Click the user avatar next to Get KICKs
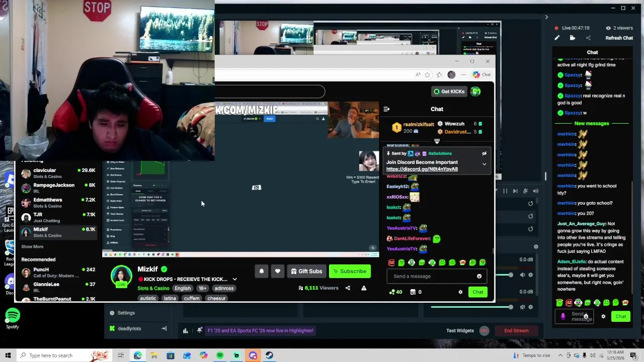 point(476,92)
